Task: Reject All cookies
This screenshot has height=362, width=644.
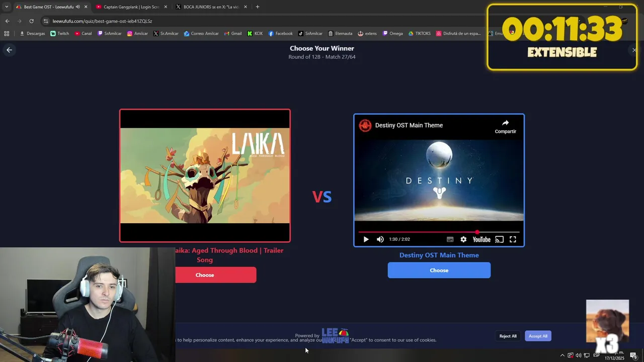Action: [x=508, y=336]
